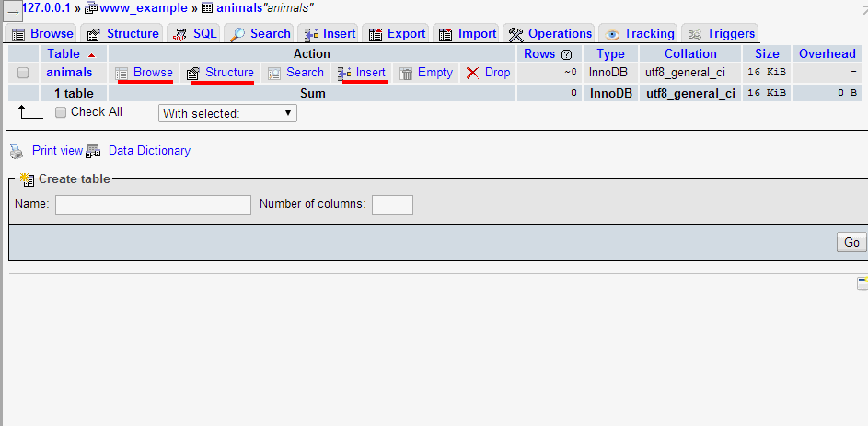The height and width of the screenshot is (426, 868).
Task: Go to the Import tab
Action: point(468,34)
